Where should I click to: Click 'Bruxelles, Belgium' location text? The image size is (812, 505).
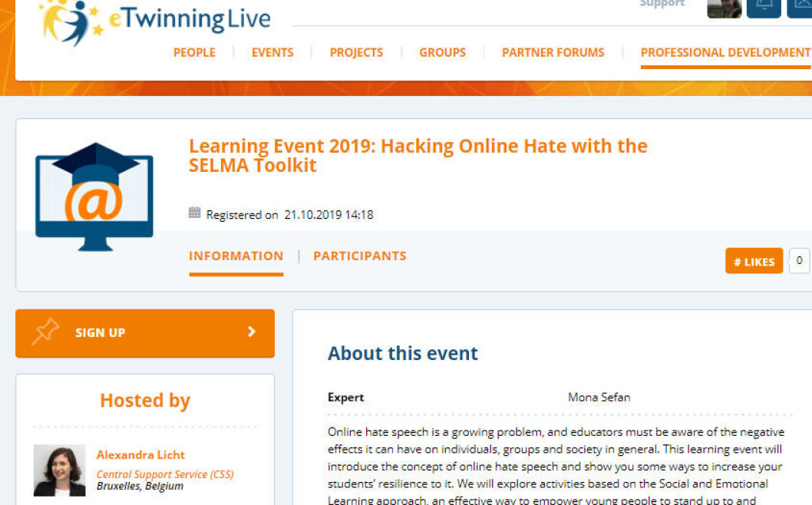point(140,486)
